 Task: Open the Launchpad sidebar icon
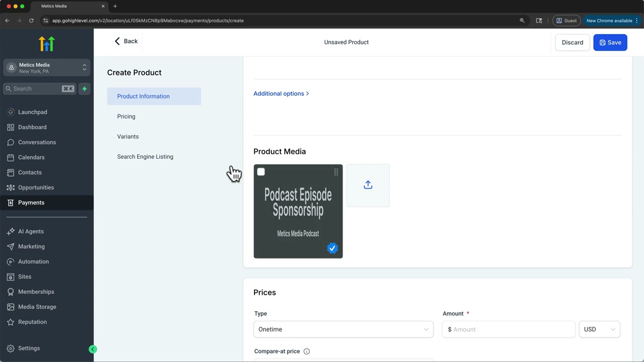pos(11,112)
